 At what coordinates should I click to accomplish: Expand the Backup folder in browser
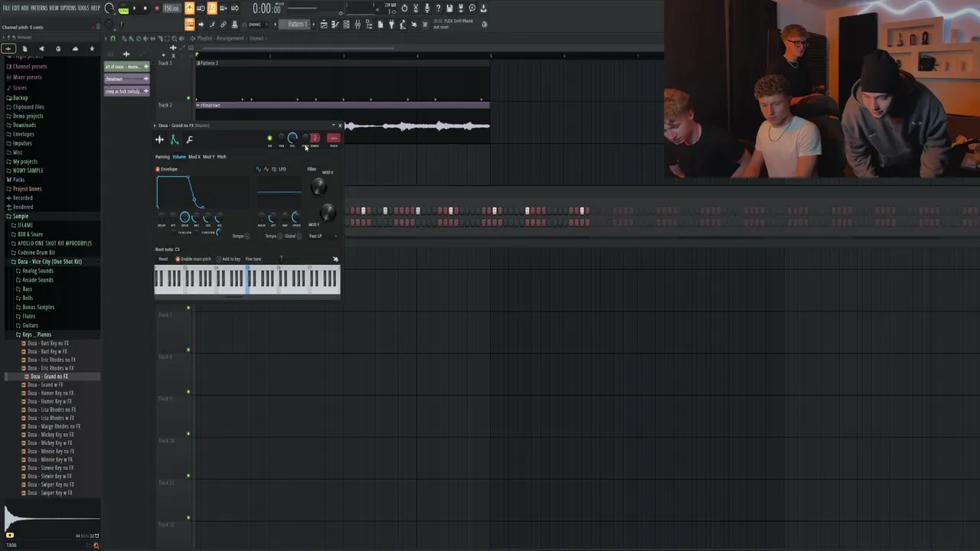tap(18, 98)
